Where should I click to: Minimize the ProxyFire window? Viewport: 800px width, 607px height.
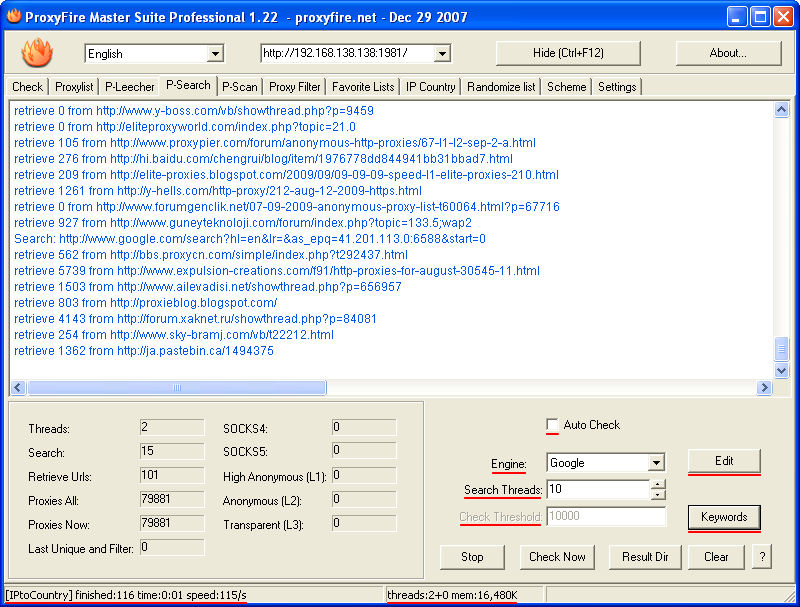(736, 17)
